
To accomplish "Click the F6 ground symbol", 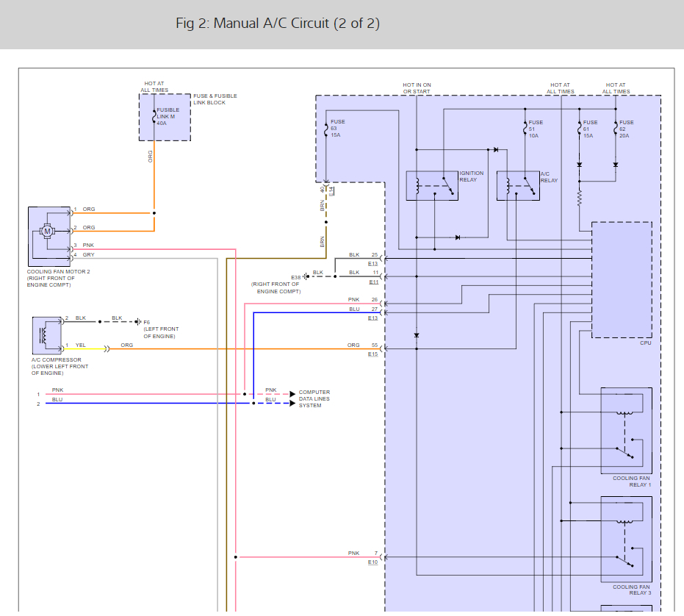I will point(138,321).
